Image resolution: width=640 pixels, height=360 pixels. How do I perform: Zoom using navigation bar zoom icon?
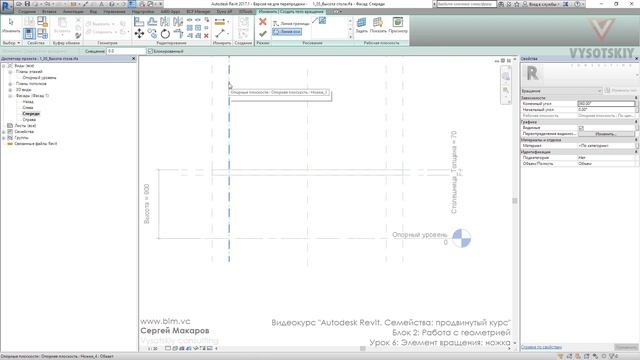(506, 91)
